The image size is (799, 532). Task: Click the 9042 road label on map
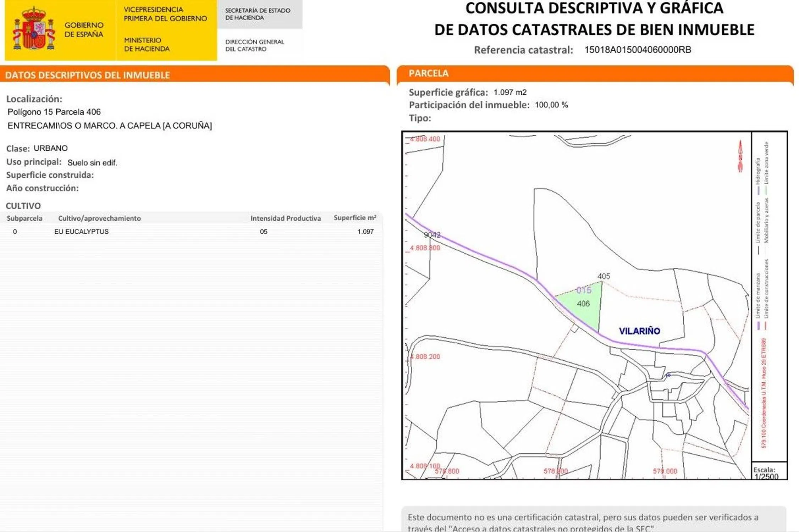coord(432,235)
